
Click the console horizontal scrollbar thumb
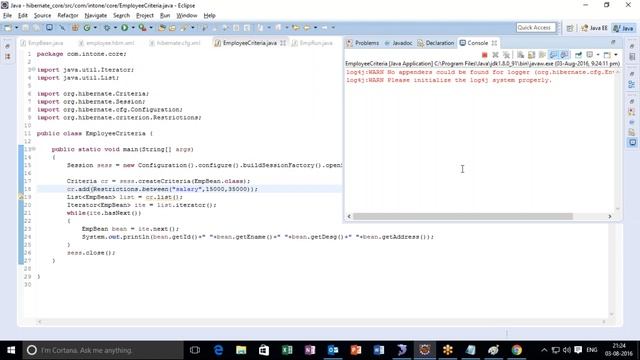(x=462, y=216)
